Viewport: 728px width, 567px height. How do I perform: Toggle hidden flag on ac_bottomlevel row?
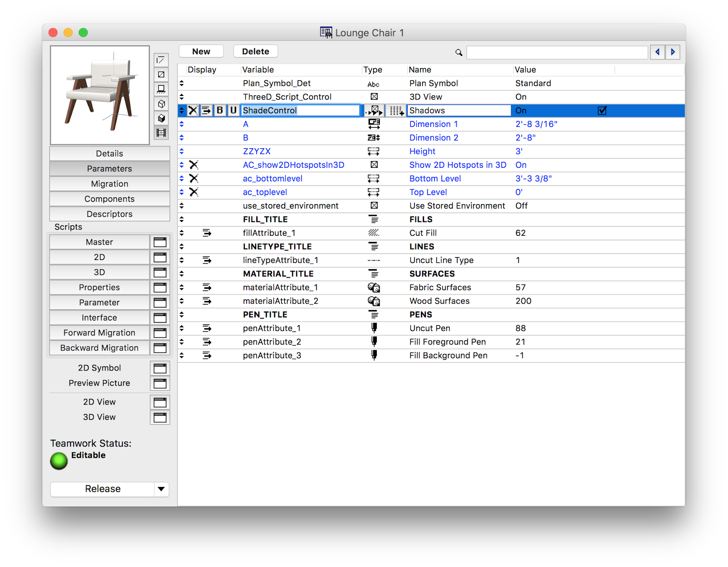[x=193, y=178]
